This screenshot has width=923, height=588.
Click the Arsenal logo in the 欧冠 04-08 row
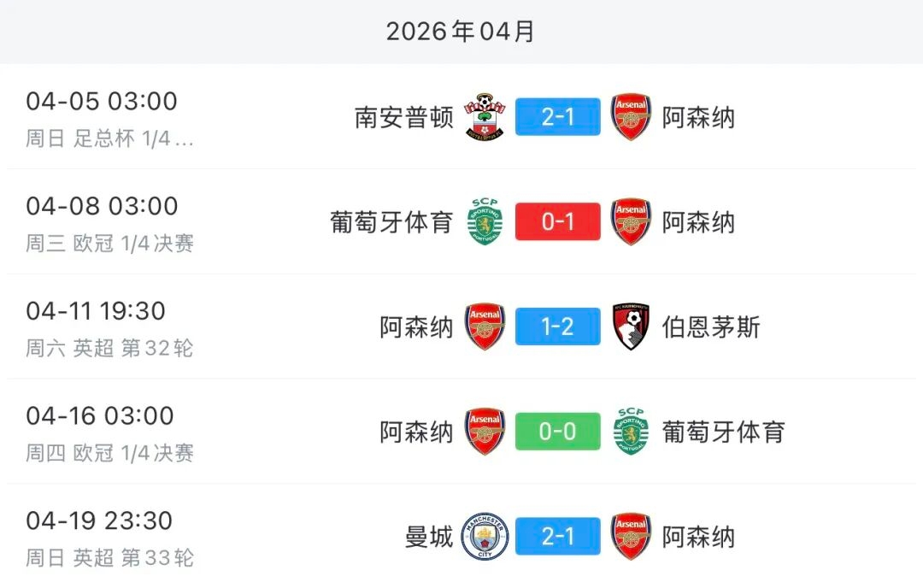[x=631, y=222]
